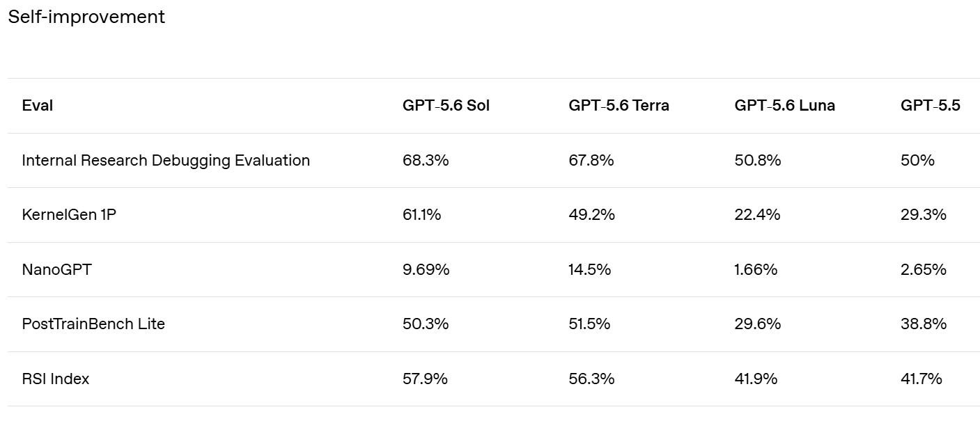This screenshot has height=421, width=980.
Task: Click the 14.5% NanoGPT Terra value
Action: [589, 269]
